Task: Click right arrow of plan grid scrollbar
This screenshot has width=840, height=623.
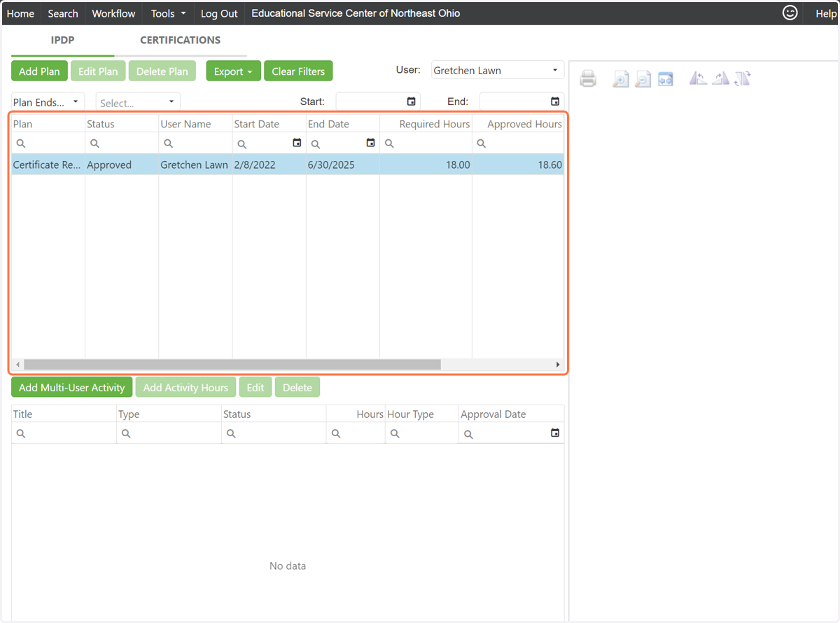Action: (x=558, y=365)
